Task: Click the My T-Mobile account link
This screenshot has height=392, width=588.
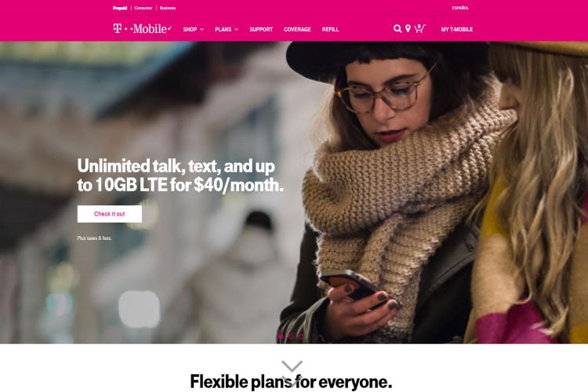Action: click(457, 29)
